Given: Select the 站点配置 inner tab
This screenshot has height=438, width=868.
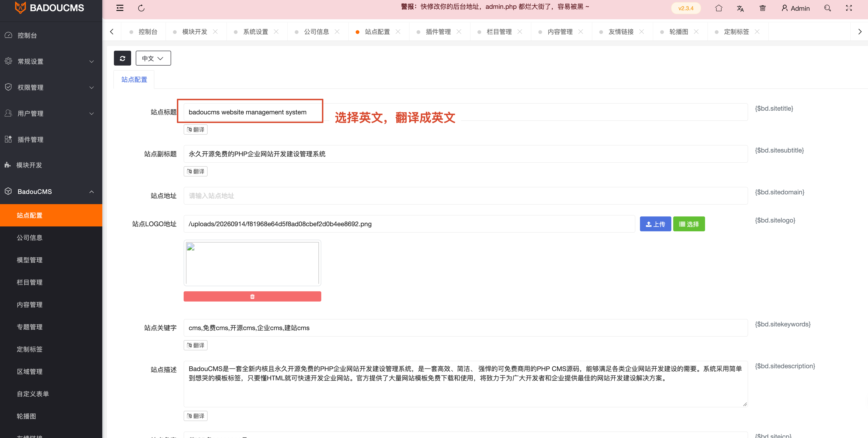Looking at the screenshot, I should 134,80.
